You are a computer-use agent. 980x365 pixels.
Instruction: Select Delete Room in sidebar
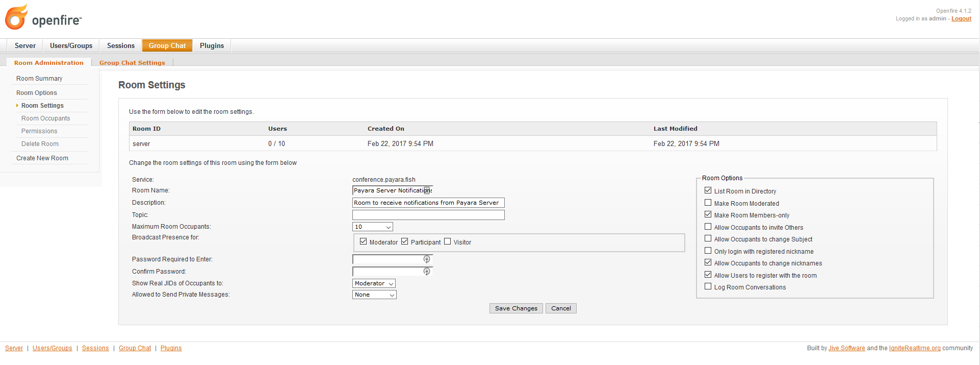[x=40, y=144]
